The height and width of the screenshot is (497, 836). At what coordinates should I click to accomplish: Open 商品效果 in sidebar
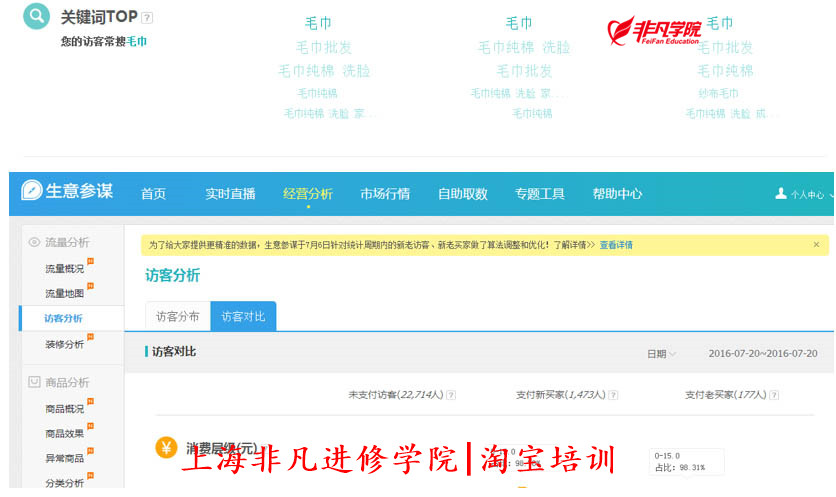65,434
